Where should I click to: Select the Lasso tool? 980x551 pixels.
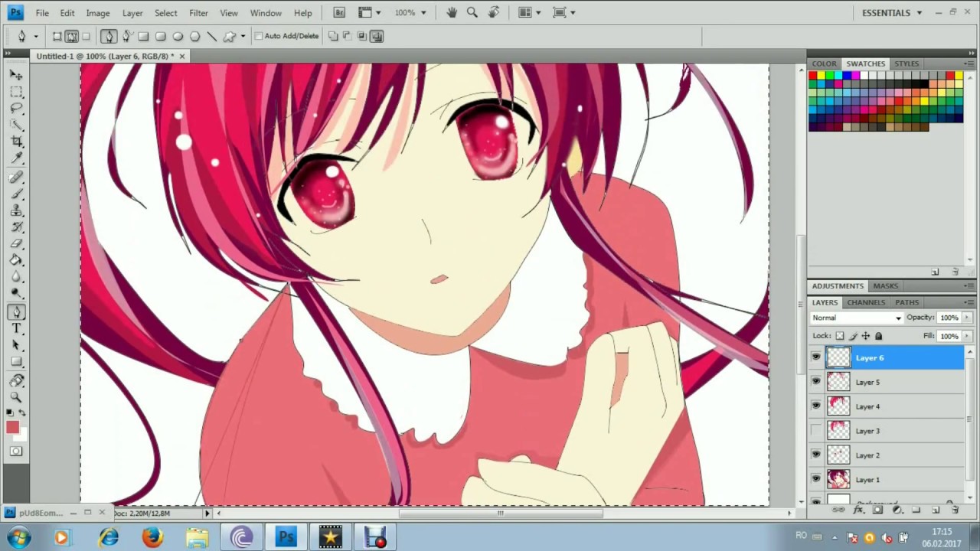pyautogui.click(x=16, y=109)
